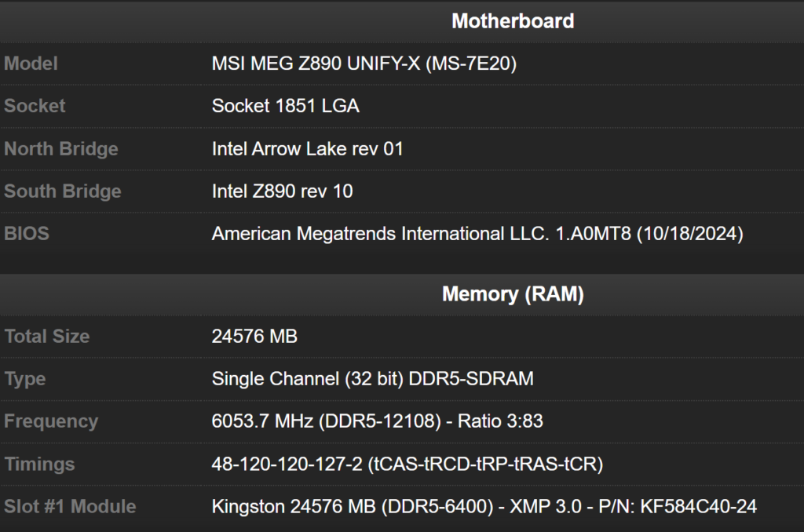
Task: Select the Model row label
Action: click(31, 64)
